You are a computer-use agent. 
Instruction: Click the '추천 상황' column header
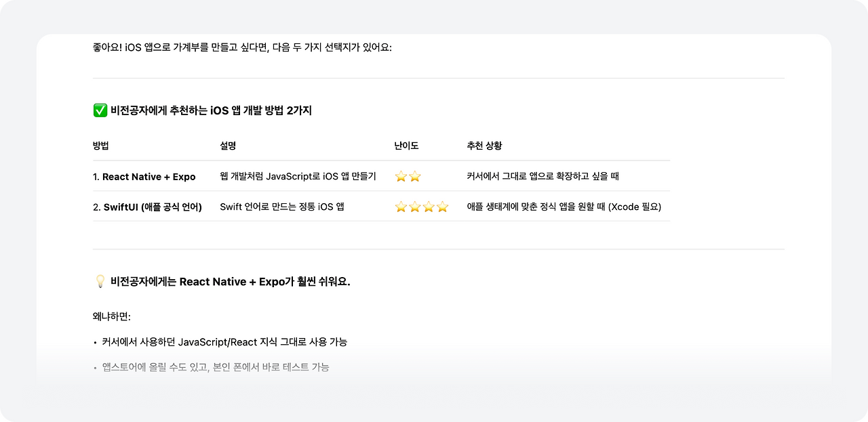(x=484, y=146)
